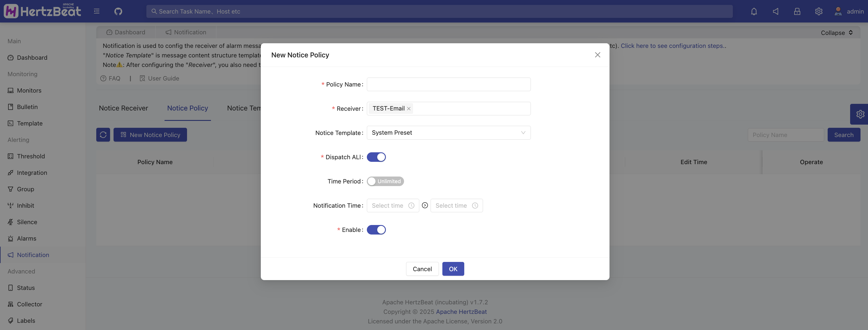Open the notification bell icon
The height and width of the screenshot is (330, 868).
754,12
